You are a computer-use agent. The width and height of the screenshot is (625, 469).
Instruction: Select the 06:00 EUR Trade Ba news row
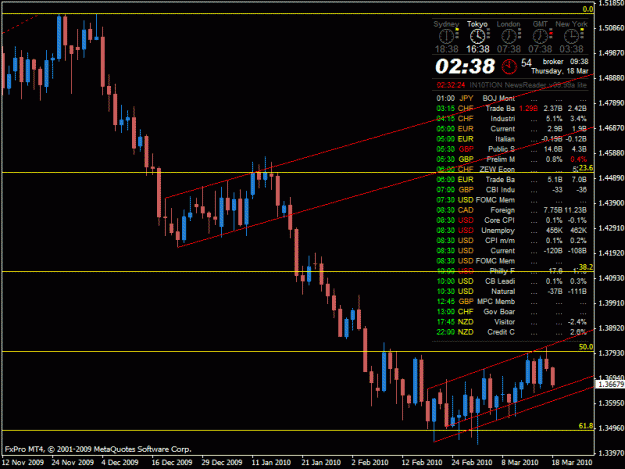[511, 179]
